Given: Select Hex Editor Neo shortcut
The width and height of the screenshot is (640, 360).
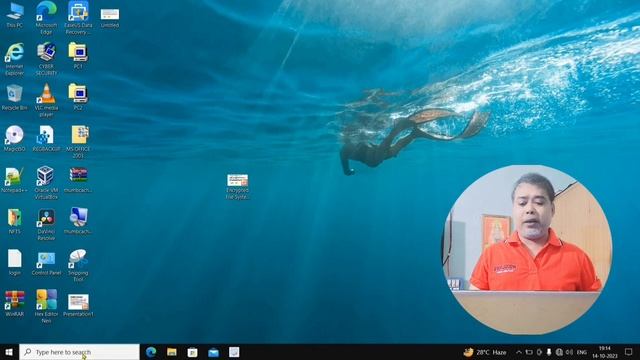Looking at the screenshot, I should tap(46, 307).
